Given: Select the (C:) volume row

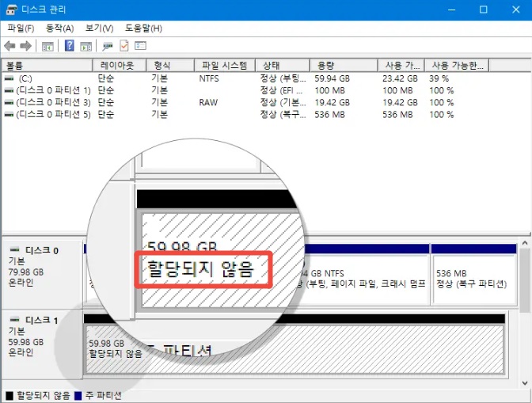Looking at the screenshot, I should click(x=245, y=78).
